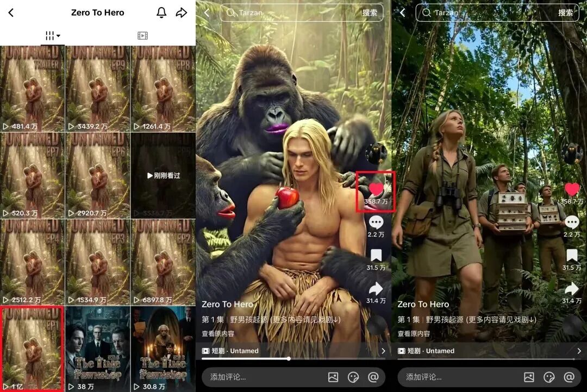The image size is (587, 392).
Task: Tap @ mention icon in right video
Action: [x=569, y=377]
